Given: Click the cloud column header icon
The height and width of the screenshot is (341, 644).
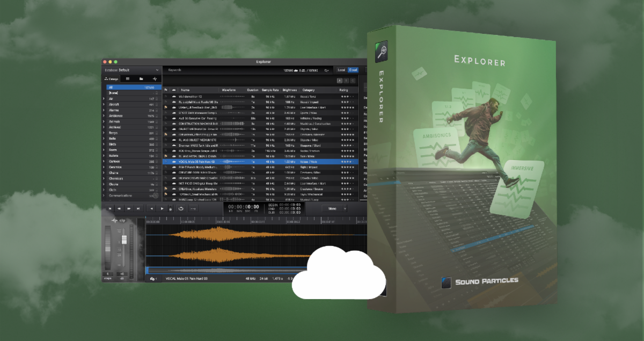Looking at the screenshot, I should tap(174, 90).
